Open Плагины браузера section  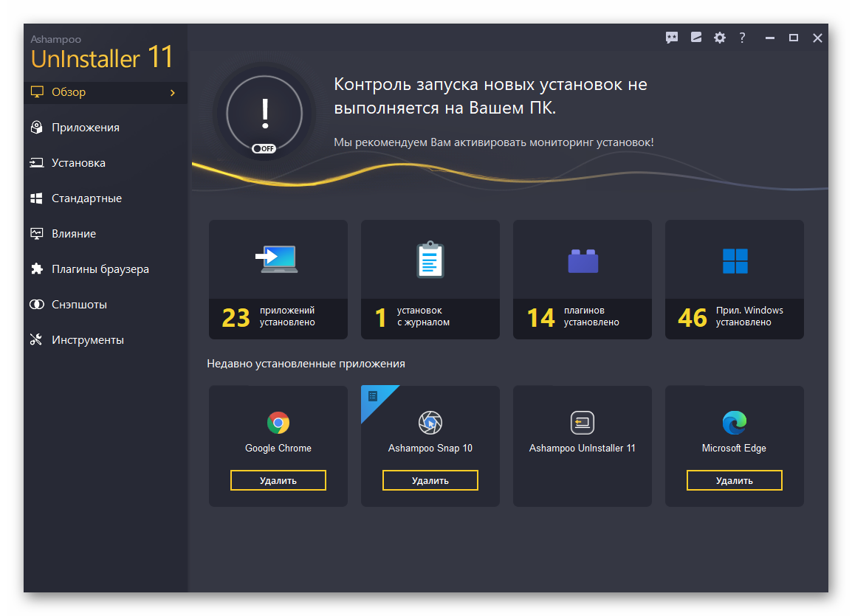tap(106, 269)
